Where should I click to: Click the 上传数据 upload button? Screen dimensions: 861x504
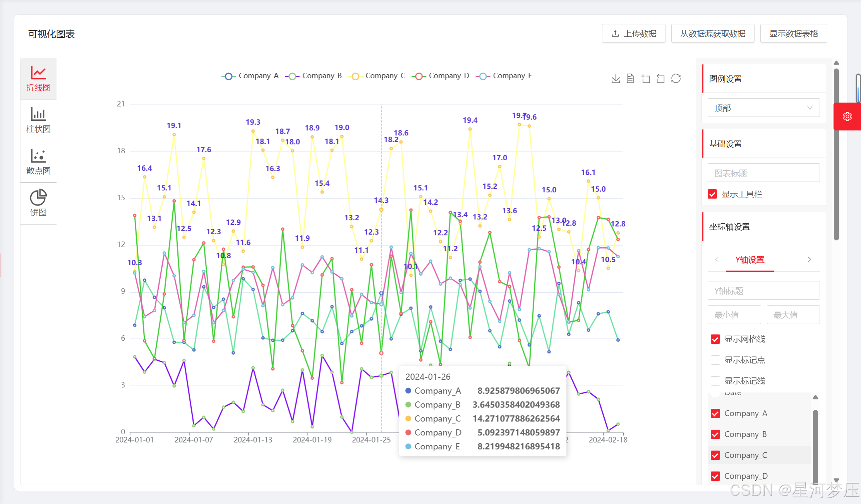[633, 34]
